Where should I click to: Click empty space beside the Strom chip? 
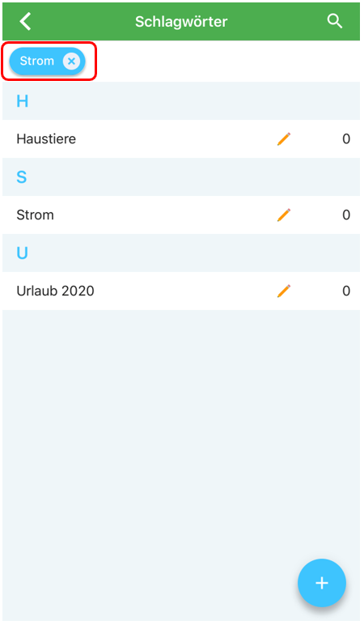[x=227, y=61]
